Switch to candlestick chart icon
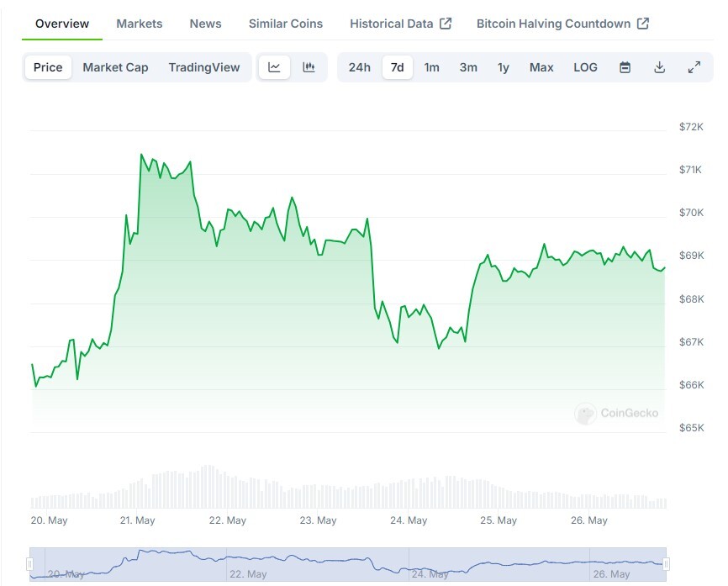Image resolution: width=728 pixels, height=586 pixels. (309, 67)
